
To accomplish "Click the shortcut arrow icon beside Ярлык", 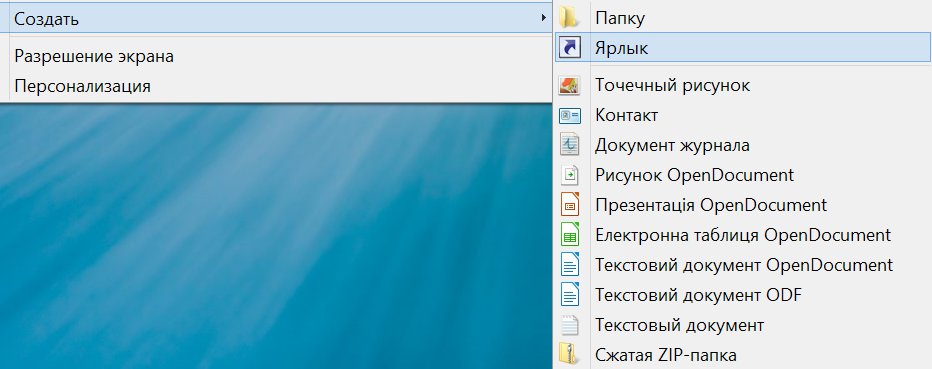I will pos(569,48).
